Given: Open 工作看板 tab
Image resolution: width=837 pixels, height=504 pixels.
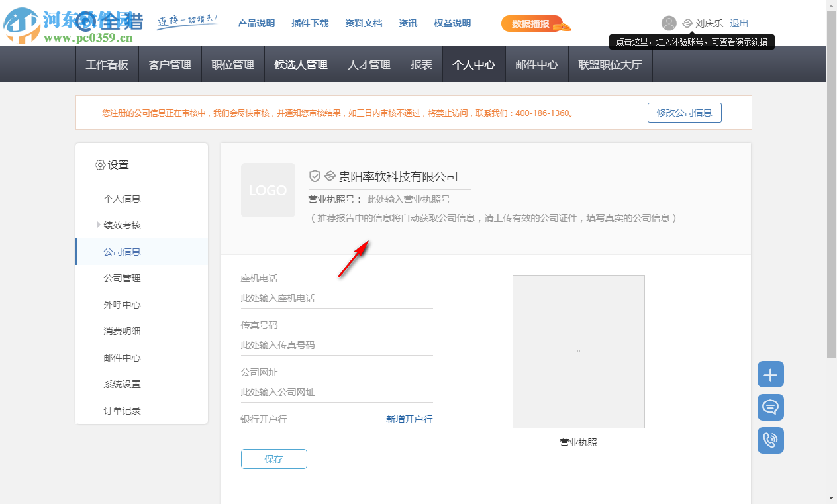Looking at the screenshot, I should point(107,64).
